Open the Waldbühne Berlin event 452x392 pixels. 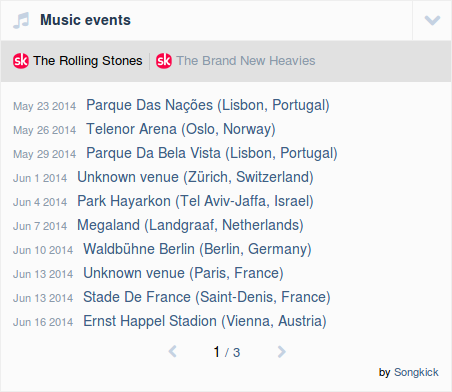197,249
